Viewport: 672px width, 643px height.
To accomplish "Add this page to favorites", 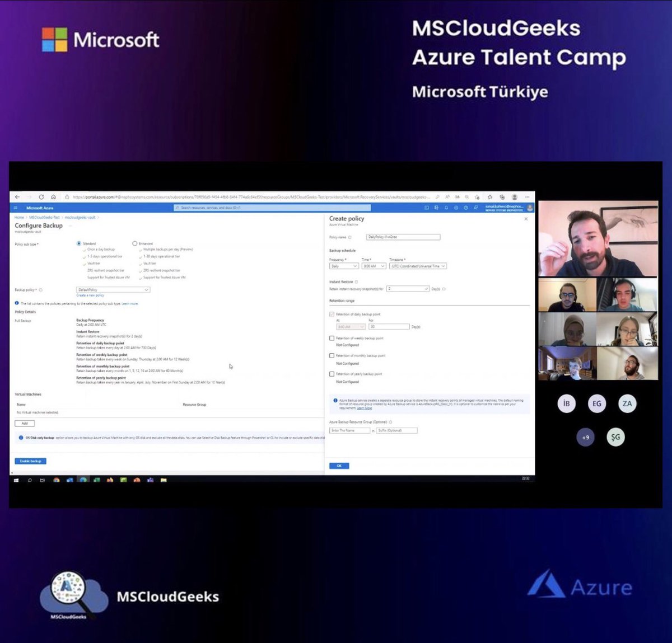I will [477, 197].
